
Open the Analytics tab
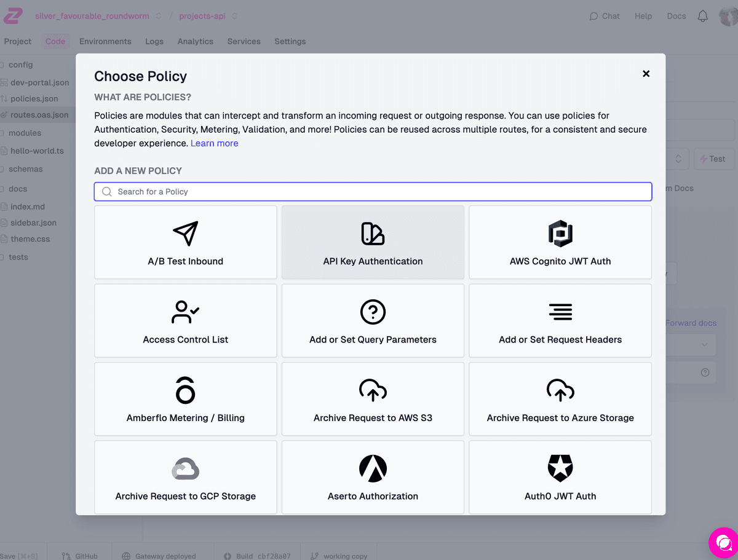(195, 41)
